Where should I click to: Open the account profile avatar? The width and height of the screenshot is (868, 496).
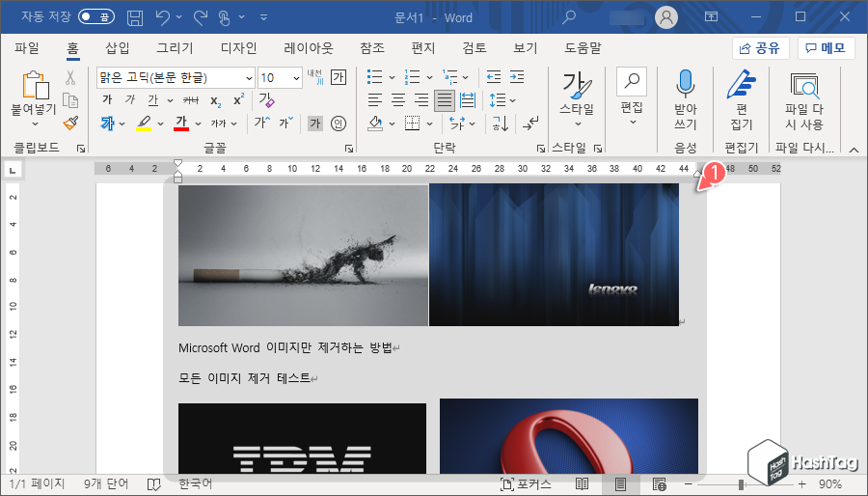click(x=666, y=17)
